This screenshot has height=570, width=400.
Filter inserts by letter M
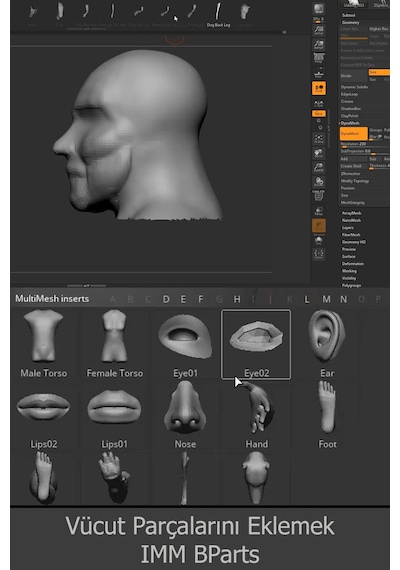pos(326,299)
